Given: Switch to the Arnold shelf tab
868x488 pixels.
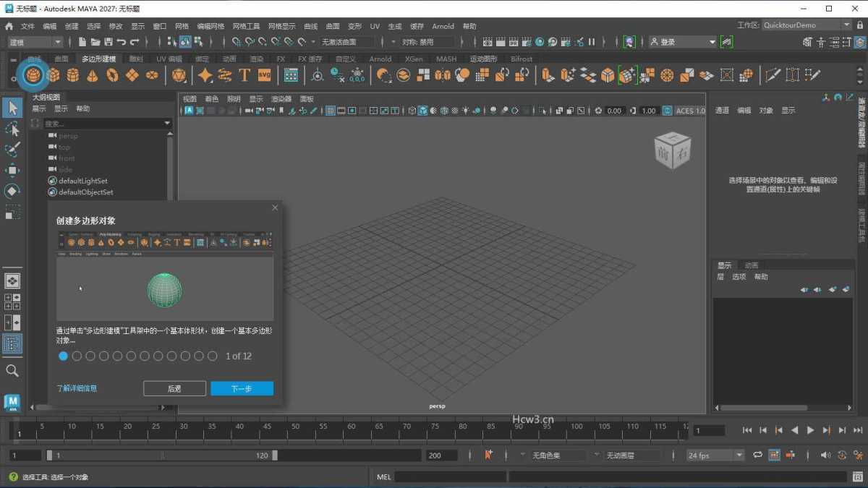Looking at the screenshot, I should [381, 59].
